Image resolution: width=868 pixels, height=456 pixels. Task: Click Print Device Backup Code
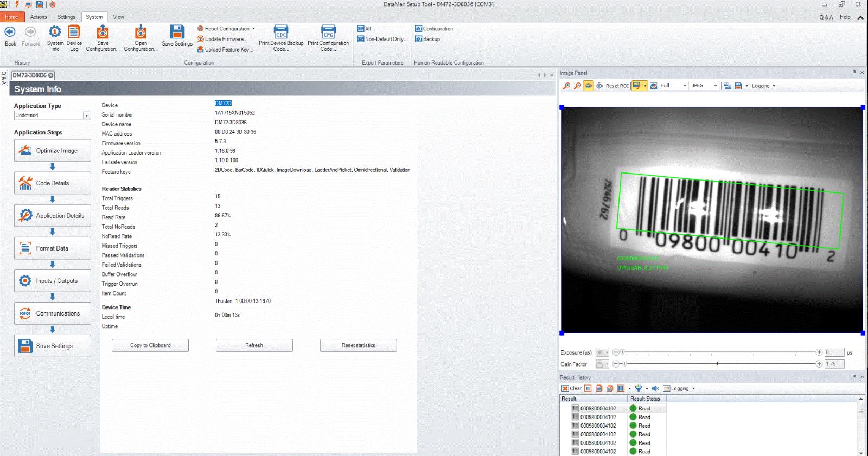[x=281, y=38]
